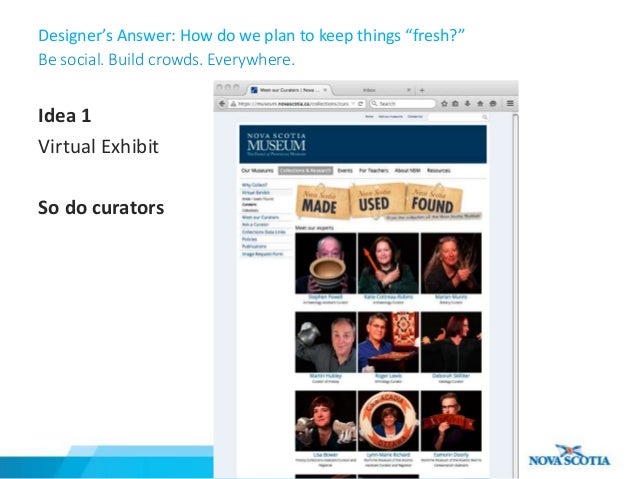Open Stephen Powell's photo holding a bowl
The image size is (638, 479).
click(326, 263)
